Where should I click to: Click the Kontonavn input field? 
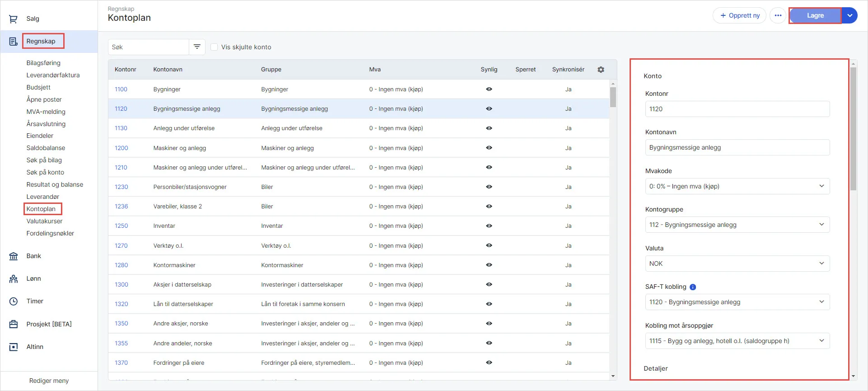pos(737,147)
